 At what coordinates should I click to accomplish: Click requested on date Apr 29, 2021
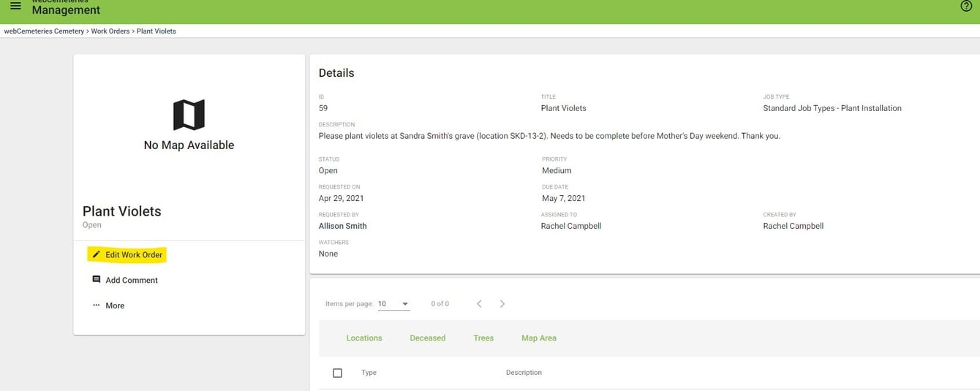342,198
